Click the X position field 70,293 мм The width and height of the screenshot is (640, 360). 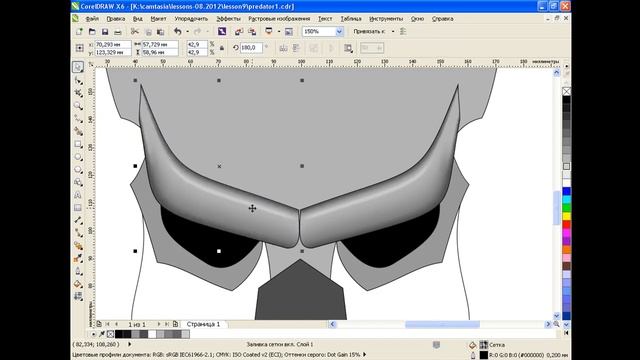tap(113, 44)
